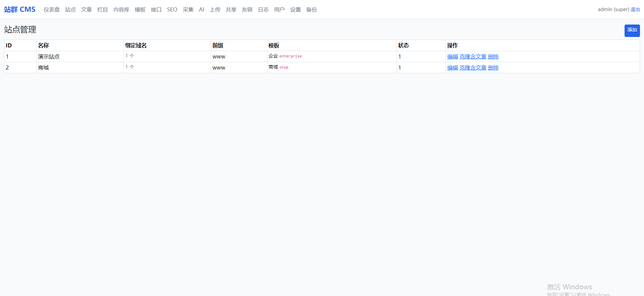Open the 用户 users menu item

point(279,10)
